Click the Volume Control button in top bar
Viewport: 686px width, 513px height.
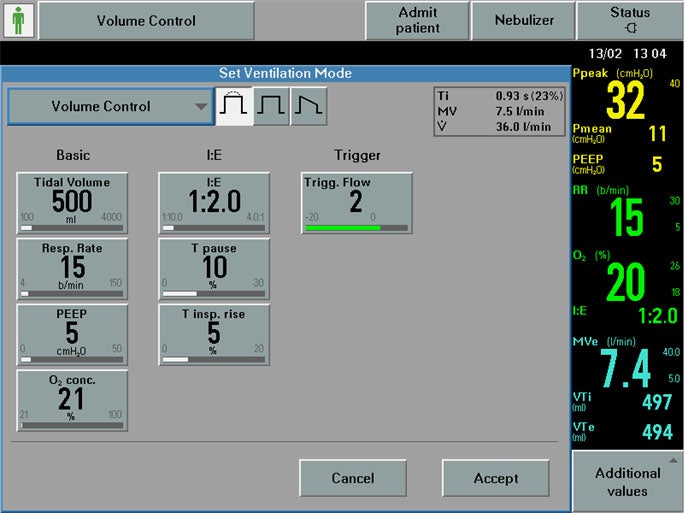click(146, 21)
